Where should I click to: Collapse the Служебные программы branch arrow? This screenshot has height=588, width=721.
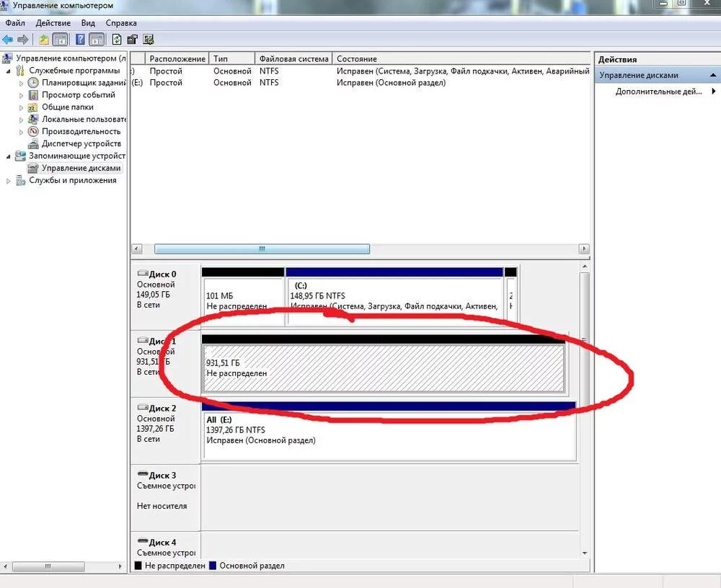(x=8, y=71)
